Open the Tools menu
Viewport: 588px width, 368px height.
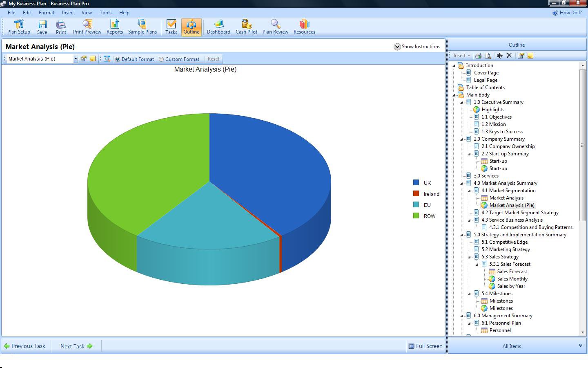[x=105, y=13]
